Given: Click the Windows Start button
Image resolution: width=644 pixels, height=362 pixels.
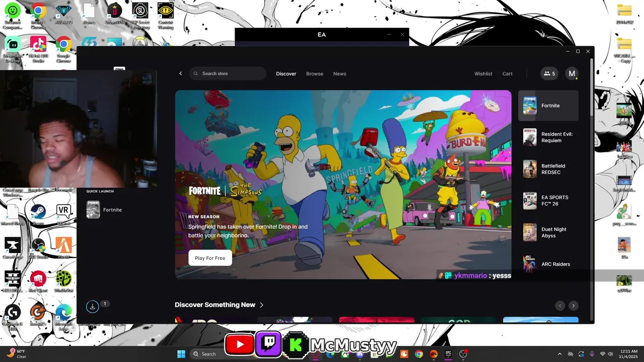Looking at the screenshot, I should [x=181, y=354].
